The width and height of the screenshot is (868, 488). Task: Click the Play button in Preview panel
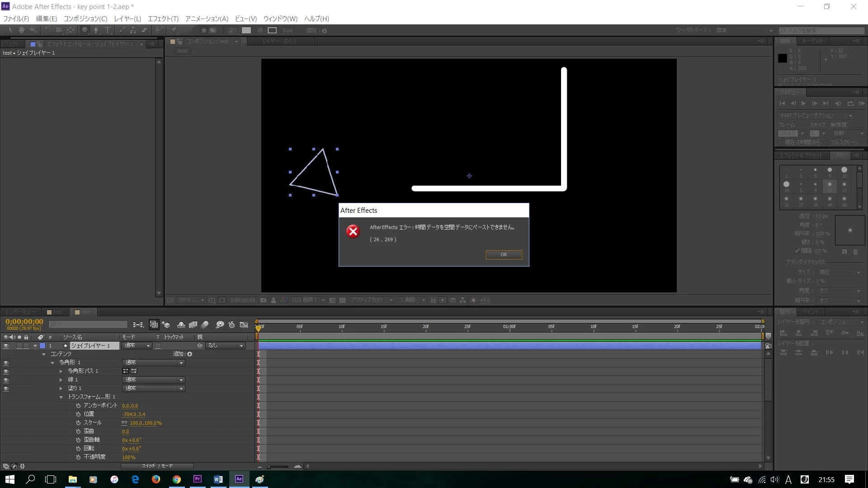[803, 103]
